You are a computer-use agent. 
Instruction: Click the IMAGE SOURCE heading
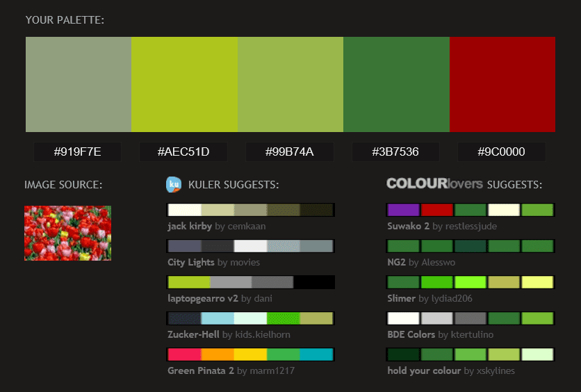tap(63, 184)
